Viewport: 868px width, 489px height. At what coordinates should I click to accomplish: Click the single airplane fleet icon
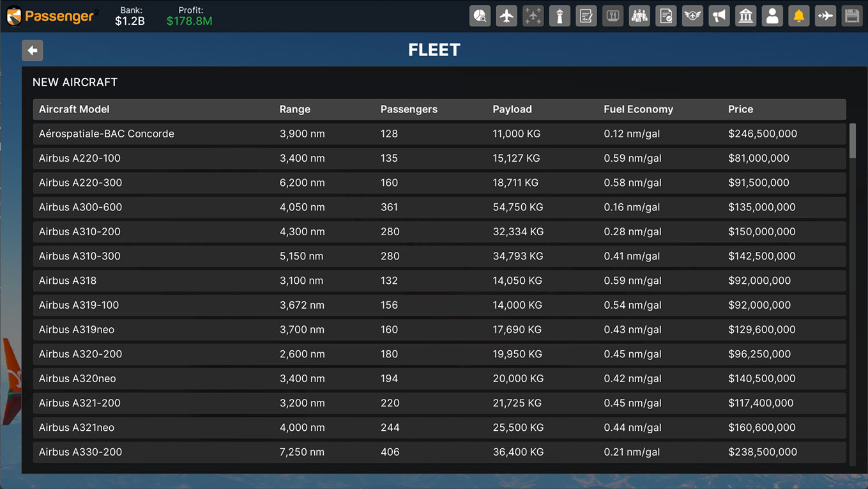click(x=506, y=16)
